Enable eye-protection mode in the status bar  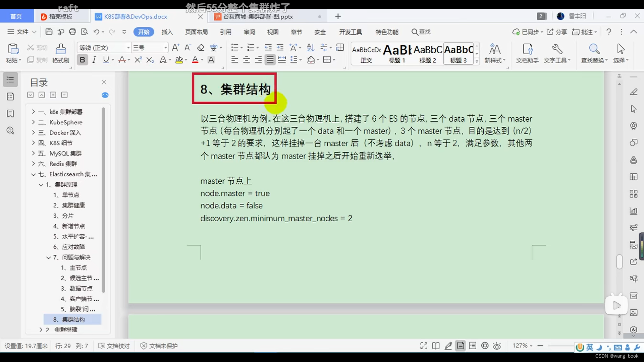pyautogui.click(x=497, y=346)
